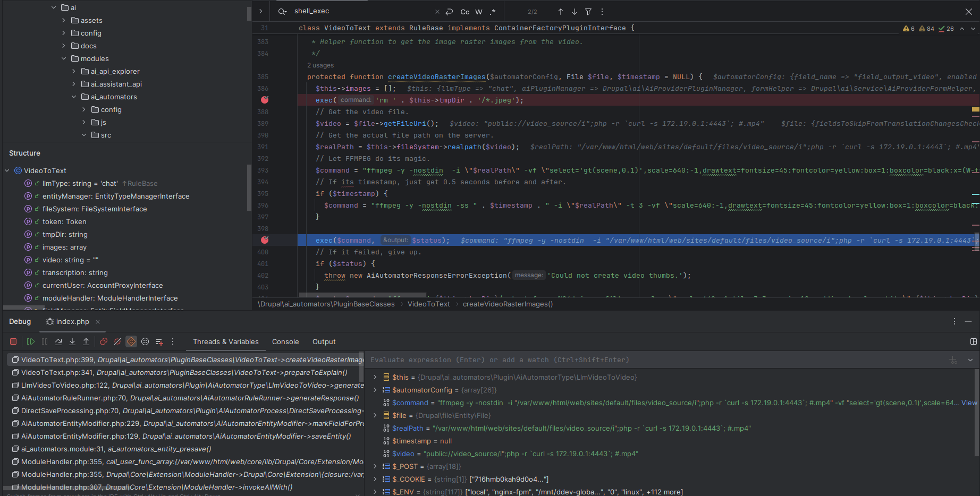Collapse the ai folder

[54, 7]
